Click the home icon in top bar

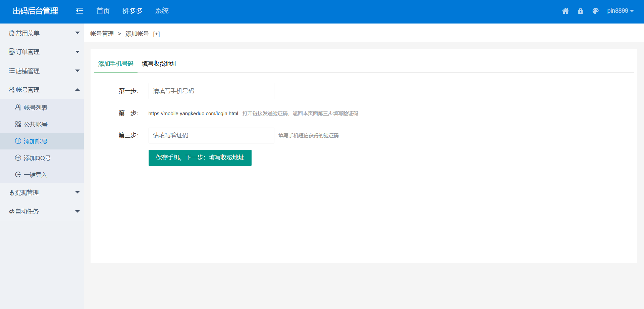(565, 11)
